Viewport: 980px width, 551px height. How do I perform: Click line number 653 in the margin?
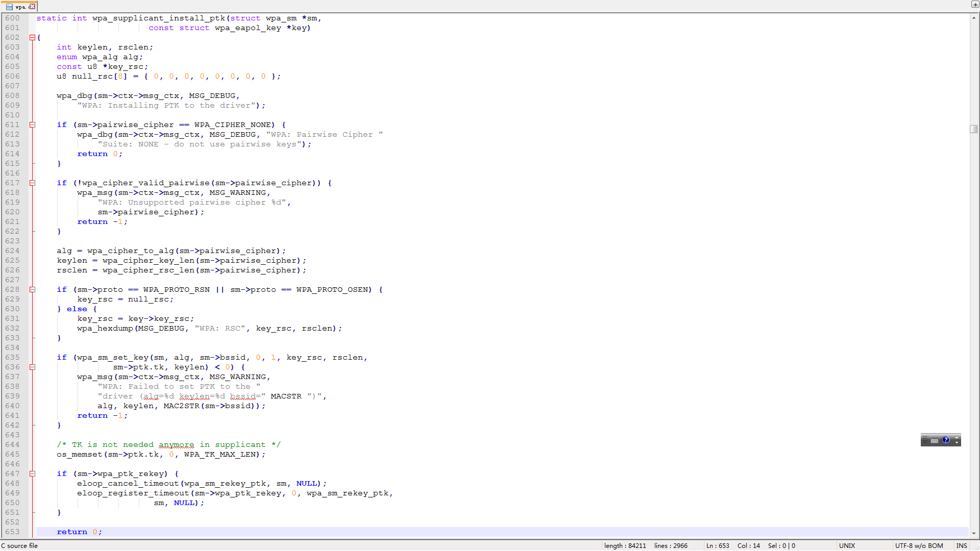(12, 532)
